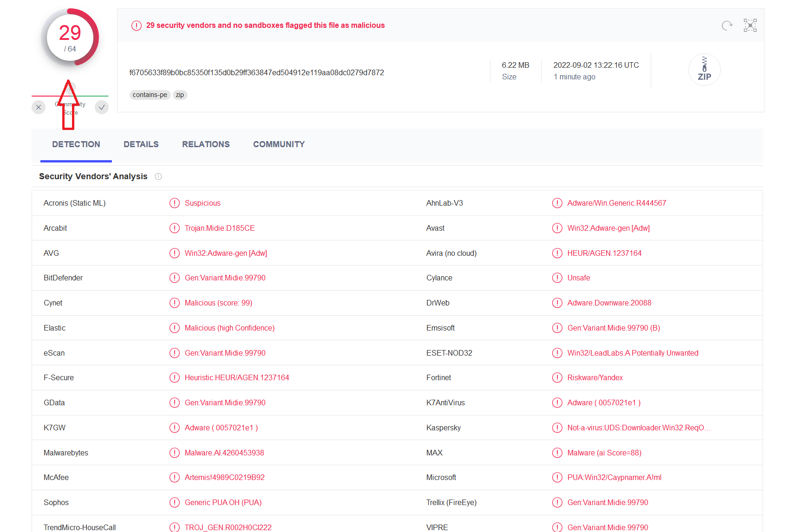Click the ZIP file type icon

pyautogui.click(x=704, y=70)
